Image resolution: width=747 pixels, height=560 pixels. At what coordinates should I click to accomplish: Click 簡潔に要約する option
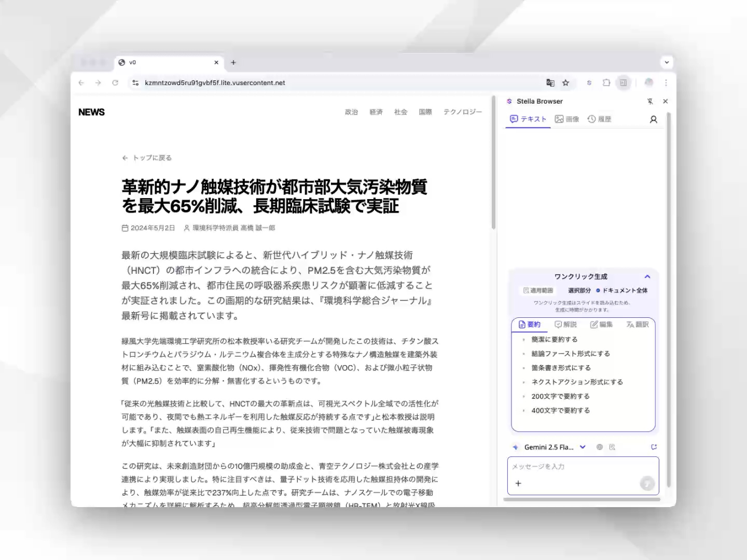(x=554, y=340)
